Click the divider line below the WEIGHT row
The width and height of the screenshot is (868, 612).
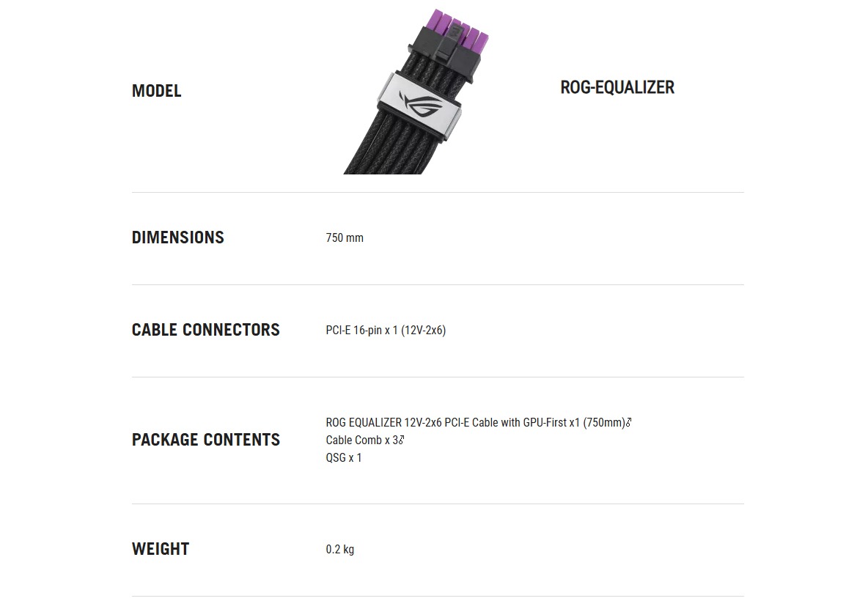(x=438, y=597)
